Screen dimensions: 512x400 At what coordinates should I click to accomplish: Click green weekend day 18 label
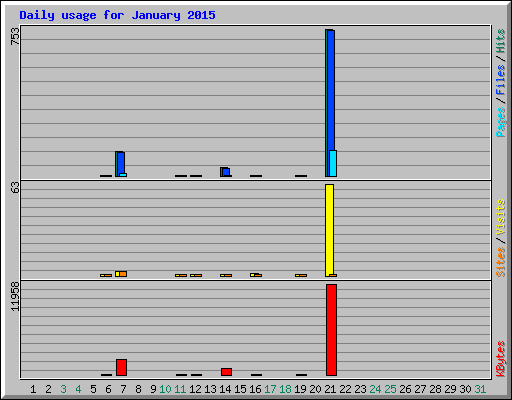[x=285, y=389]
